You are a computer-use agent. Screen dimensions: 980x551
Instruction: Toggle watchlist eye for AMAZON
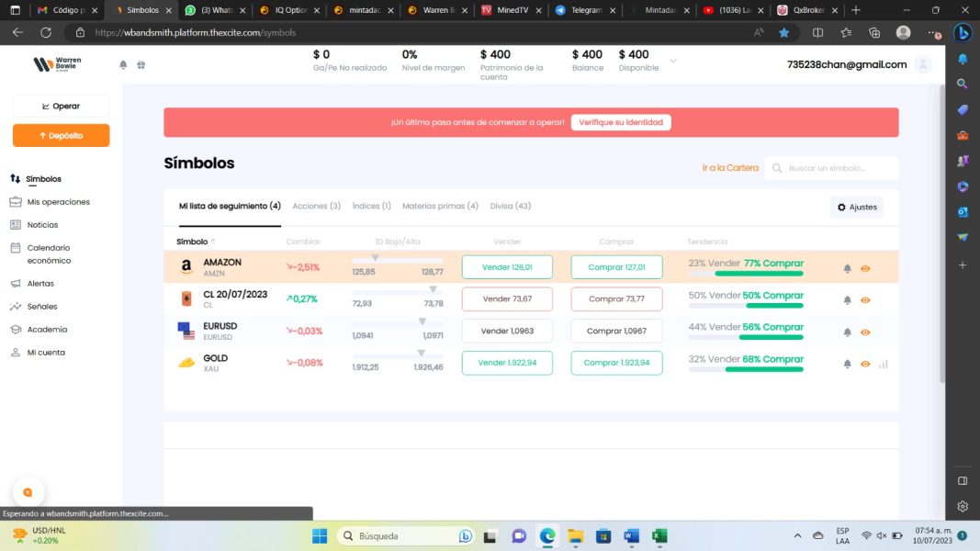coord(865,268)
